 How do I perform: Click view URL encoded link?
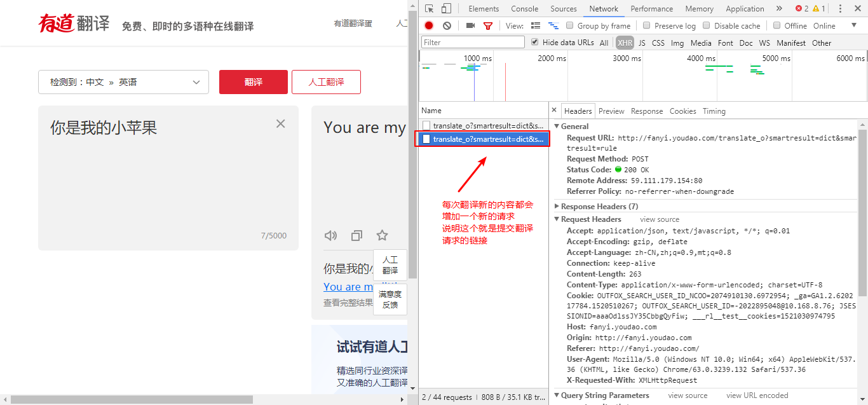point(757,395)
